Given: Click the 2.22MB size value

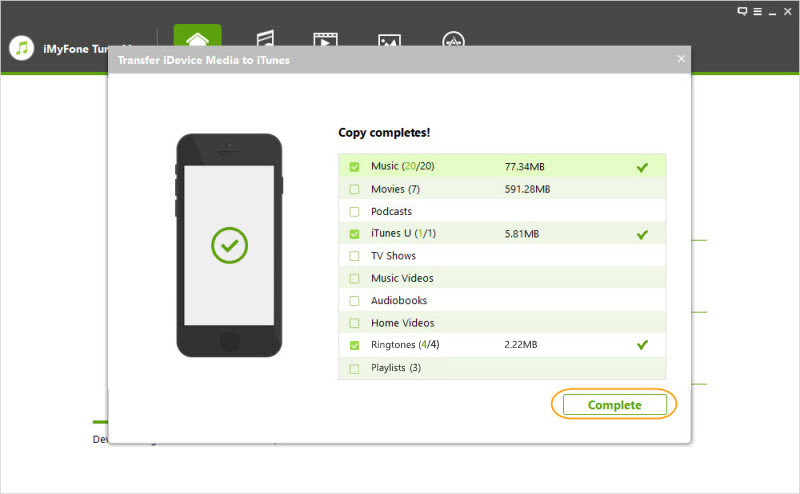Looking at the screenshot, I should click(x=521, y=344).
